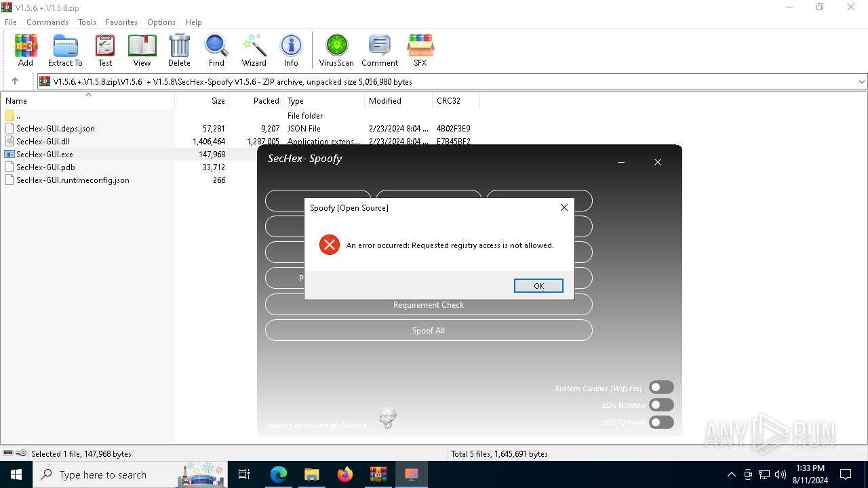Open Microsoft Edge from taskbar

[x=279, y=474]
